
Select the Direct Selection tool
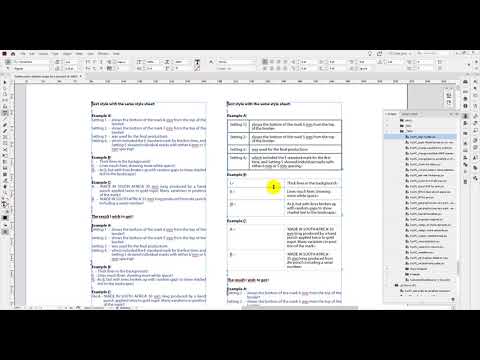5,88
